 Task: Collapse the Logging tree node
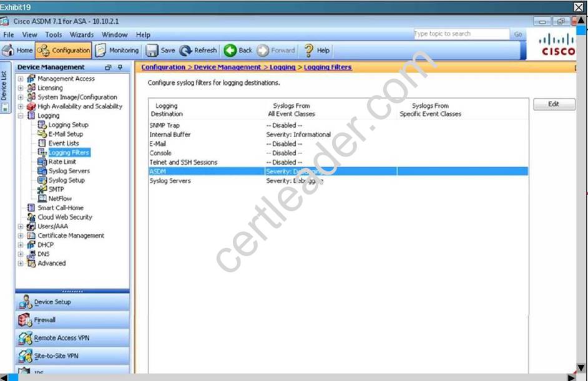(x=21, y=116)
